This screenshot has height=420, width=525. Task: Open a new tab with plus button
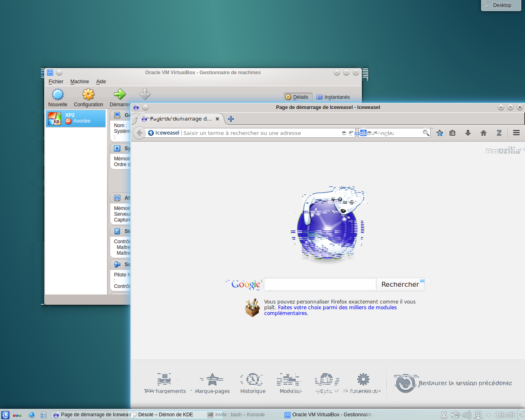pos(231,119)
